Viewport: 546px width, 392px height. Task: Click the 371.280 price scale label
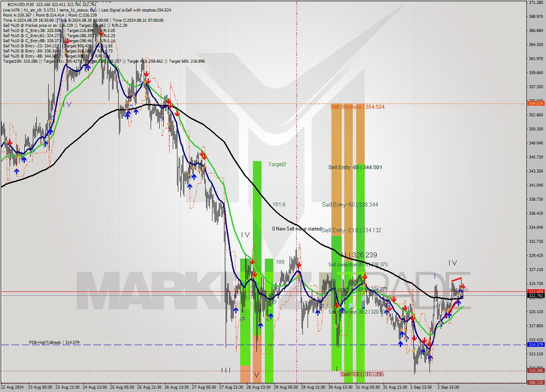[x=536, y=3]
